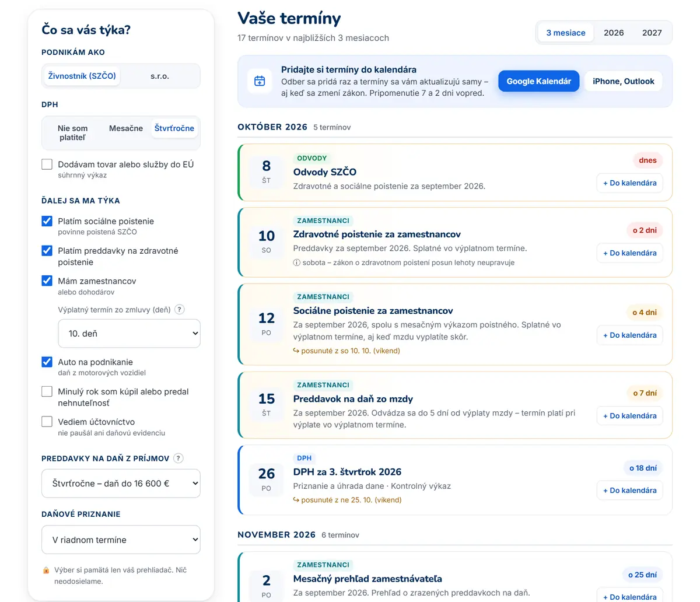The width and height of the screenshot is (700, 602).
Task: Click the note posunuté z ne 25. 10. (víkend)
Action: tap(347, 500)
